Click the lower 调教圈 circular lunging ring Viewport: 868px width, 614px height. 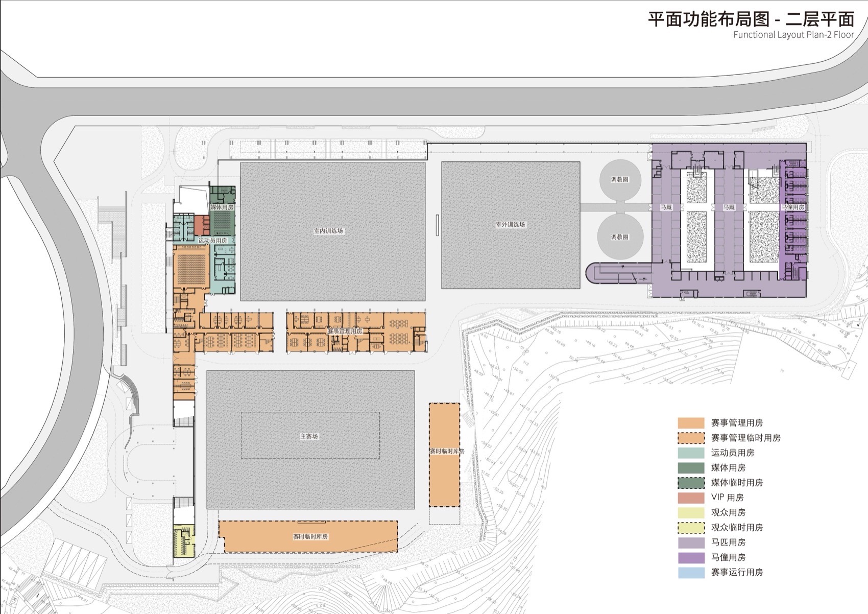619,236
